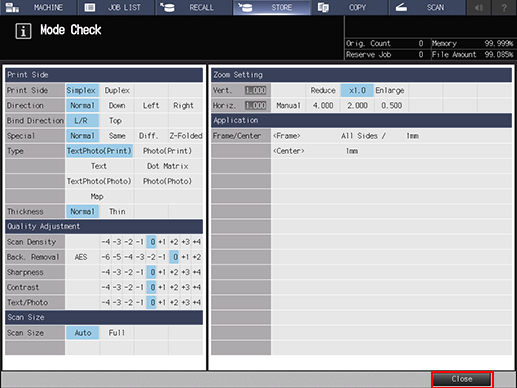Click the Enlarge zoom option
This screenshot has width=517, height=388.
click(390, 90)
